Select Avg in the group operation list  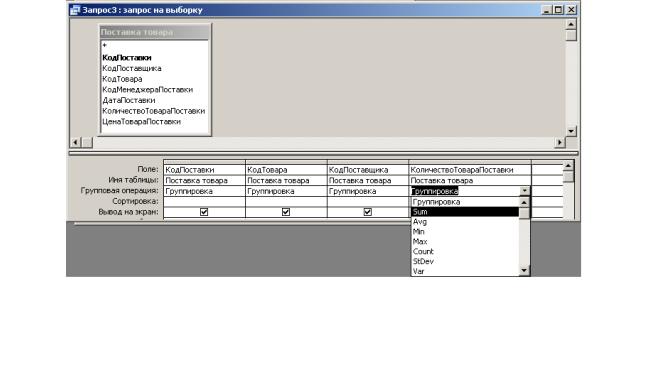coord(465,222)
